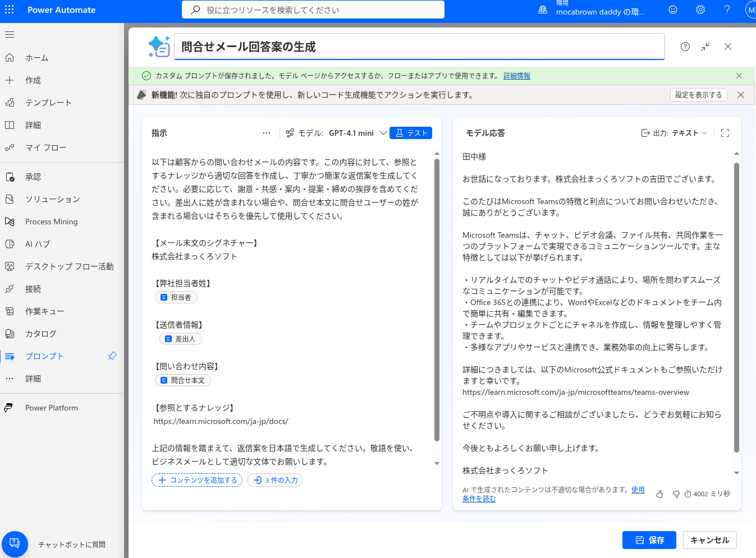Open the 出力: テキスト dropdown
This screenshot has width=756, height=558.
[674, 133]
